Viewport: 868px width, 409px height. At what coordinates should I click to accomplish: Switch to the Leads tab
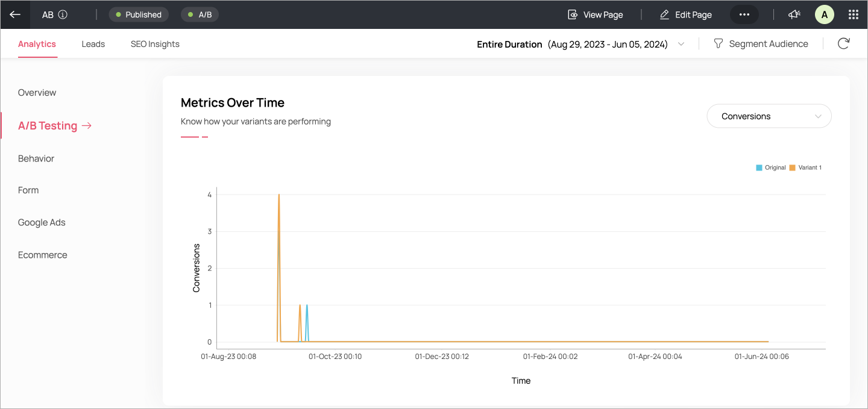pyautogui.click(x=93, y=44)
